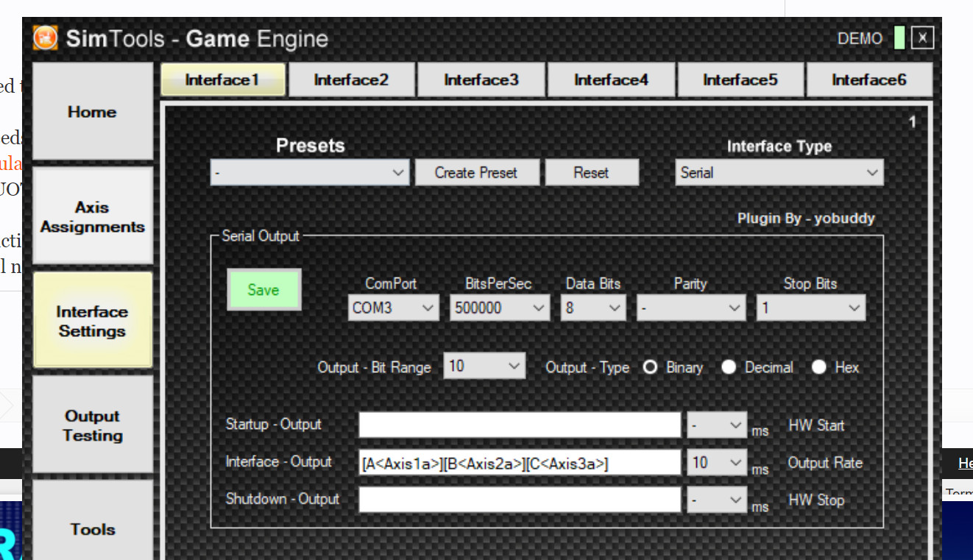Switch to the Interface1 tab
The width and height of the screenshot is (973, 560).
coord(223,79)
